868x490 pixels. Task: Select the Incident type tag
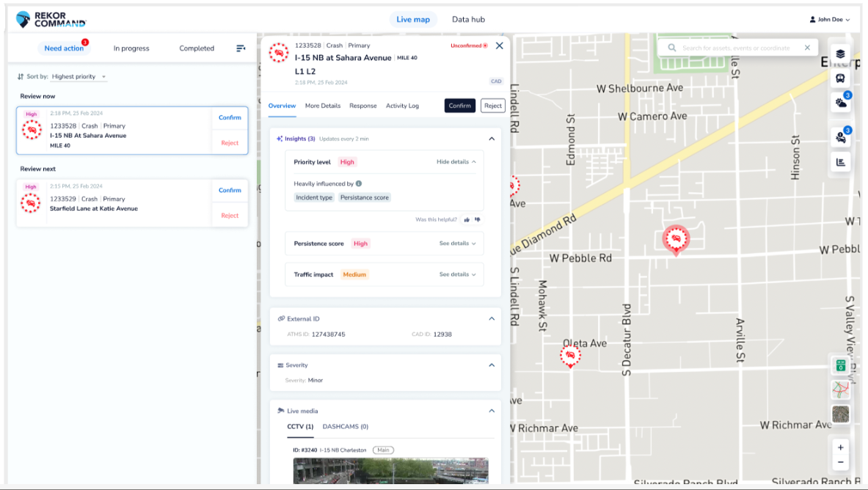click(x=314, y=197)
